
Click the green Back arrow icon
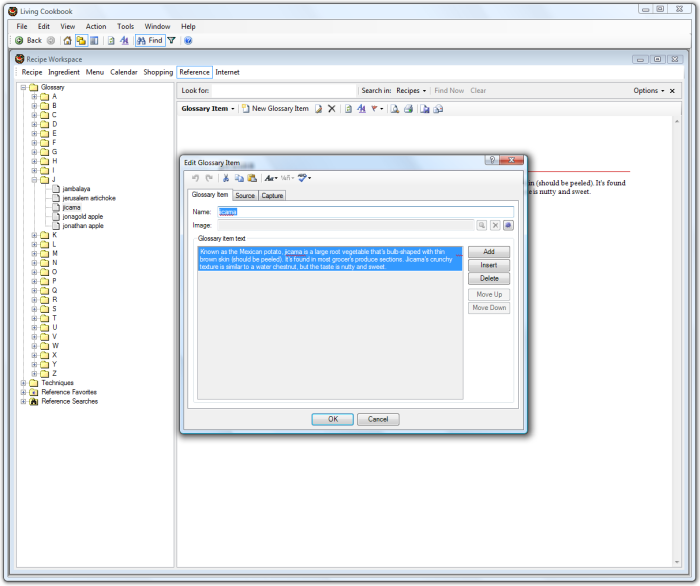[x=19, y=41]
